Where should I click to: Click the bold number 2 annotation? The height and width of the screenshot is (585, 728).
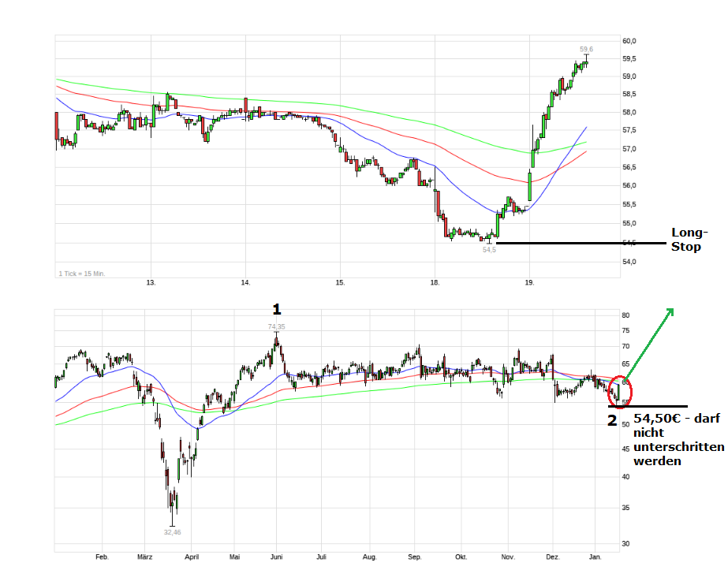611,421
